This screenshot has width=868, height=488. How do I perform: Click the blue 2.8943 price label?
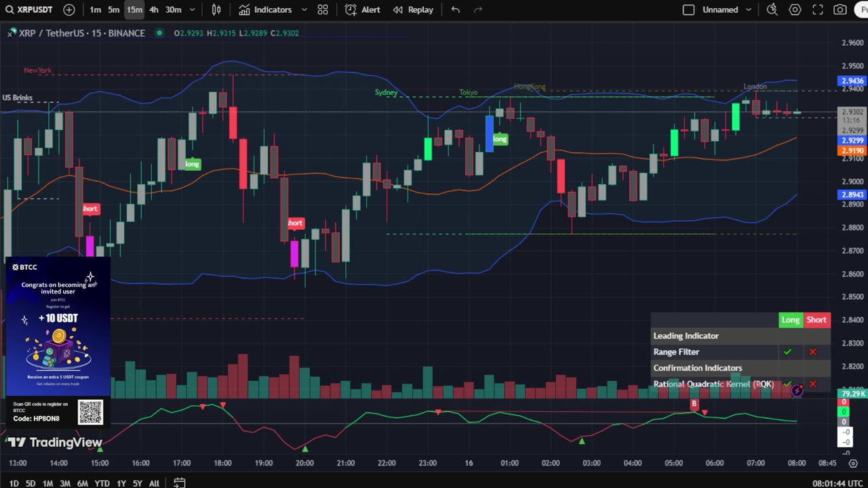[x=852, y=195]
